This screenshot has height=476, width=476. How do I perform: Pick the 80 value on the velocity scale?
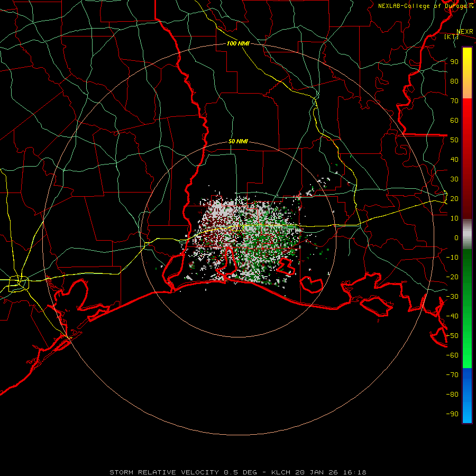(454, 81)
